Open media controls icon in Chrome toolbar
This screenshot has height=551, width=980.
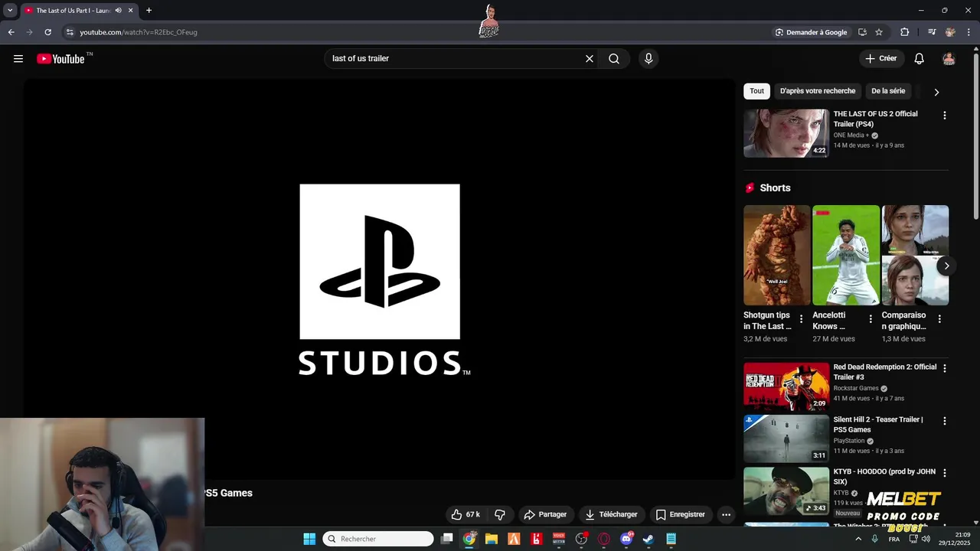coord(932,32)
